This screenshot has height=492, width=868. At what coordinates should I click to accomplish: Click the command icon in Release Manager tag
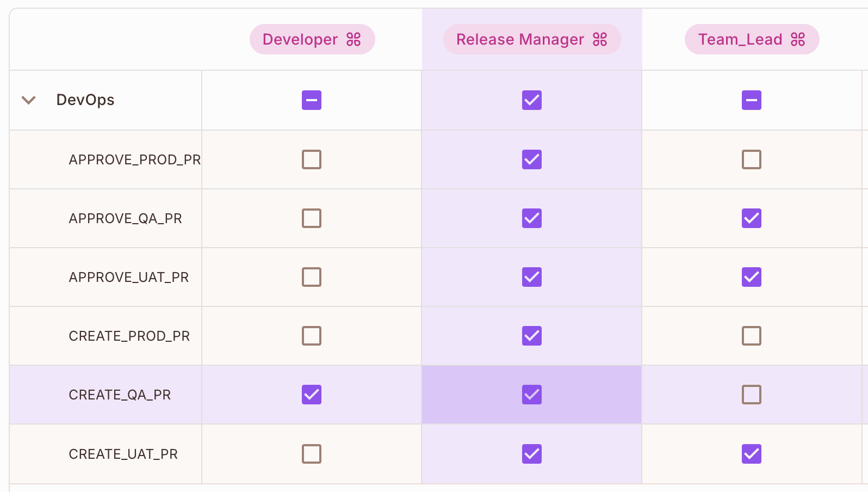(x=600, y=39)
